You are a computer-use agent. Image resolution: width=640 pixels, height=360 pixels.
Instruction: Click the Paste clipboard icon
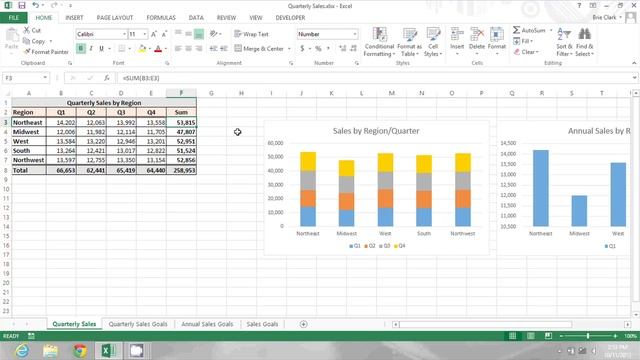(12, 36)
